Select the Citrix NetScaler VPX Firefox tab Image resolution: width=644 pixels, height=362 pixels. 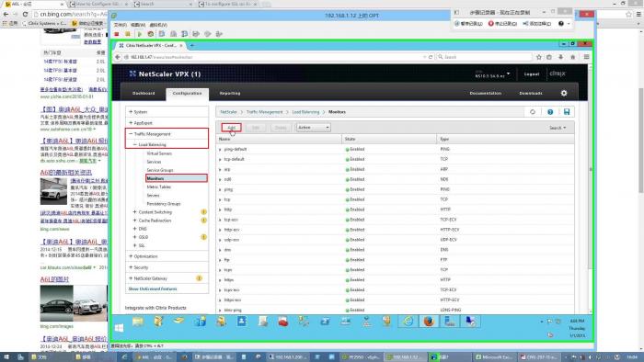[150, 46]
